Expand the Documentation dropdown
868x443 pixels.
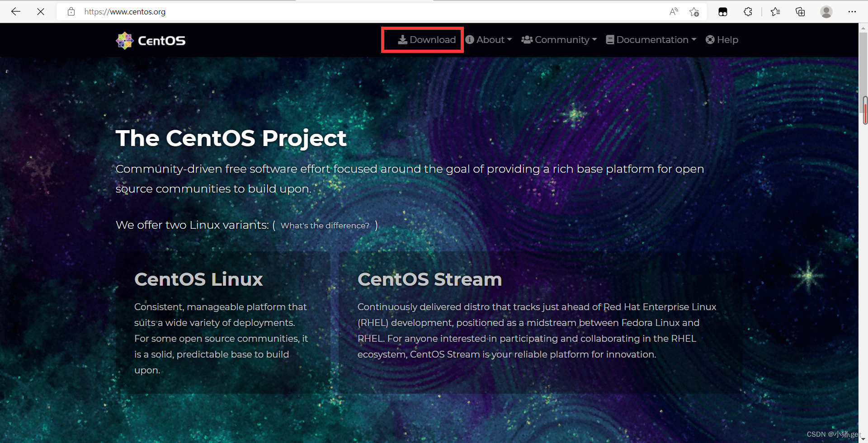click(x=651, y=40)
